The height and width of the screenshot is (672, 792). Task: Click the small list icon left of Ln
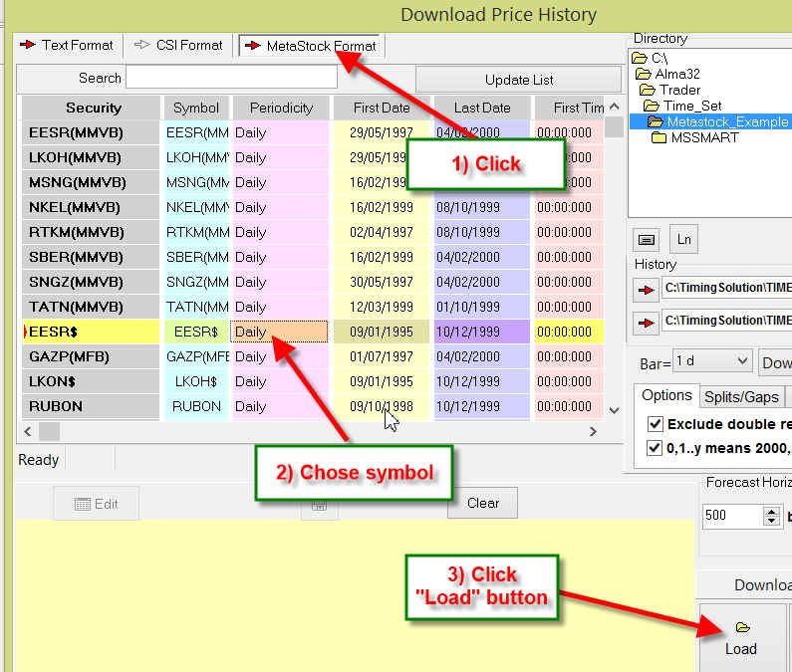click(x=646, y=239)
